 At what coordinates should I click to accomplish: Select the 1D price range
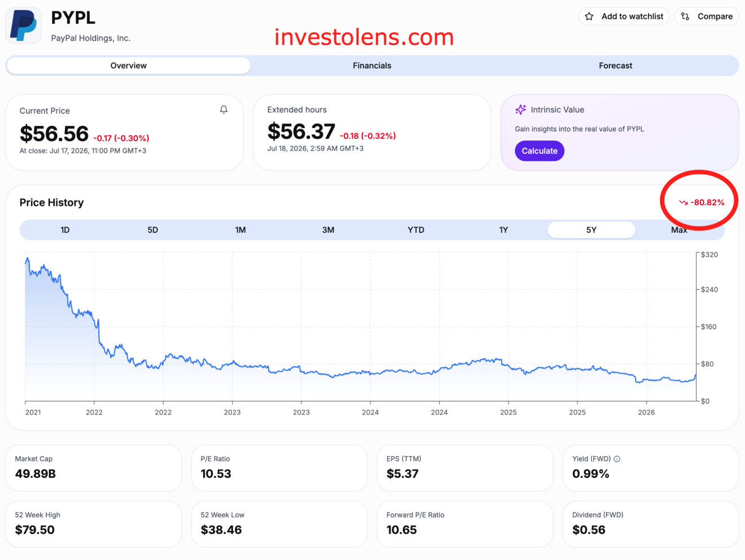point(65,230)
